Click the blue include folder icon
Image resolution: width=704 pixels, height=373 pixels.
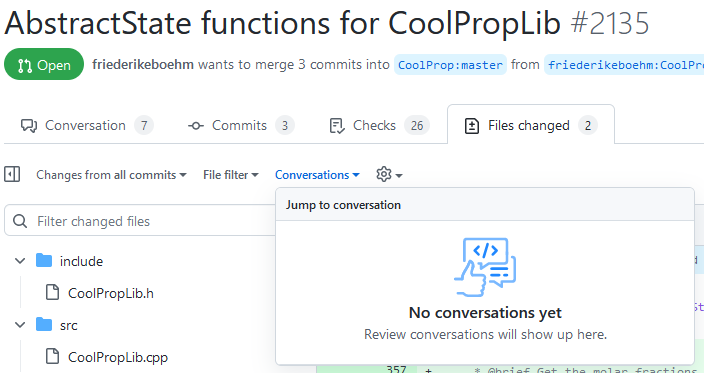(x=44, y=260)
